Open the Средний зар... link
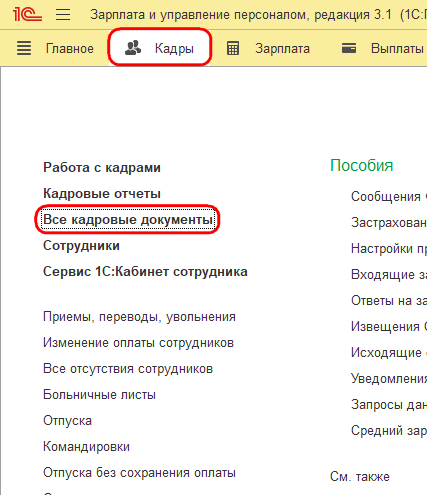Screen dimensions: 427x495 point(389,431)
